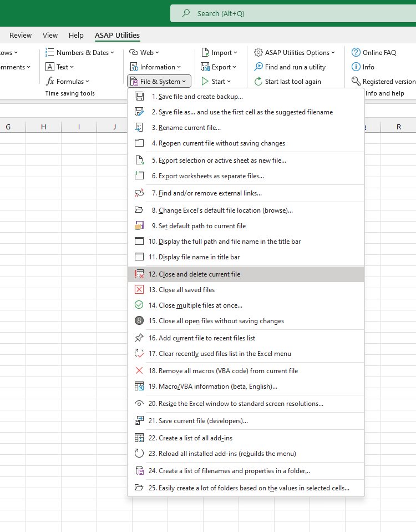Select column I header

click(x=79, y=127)
